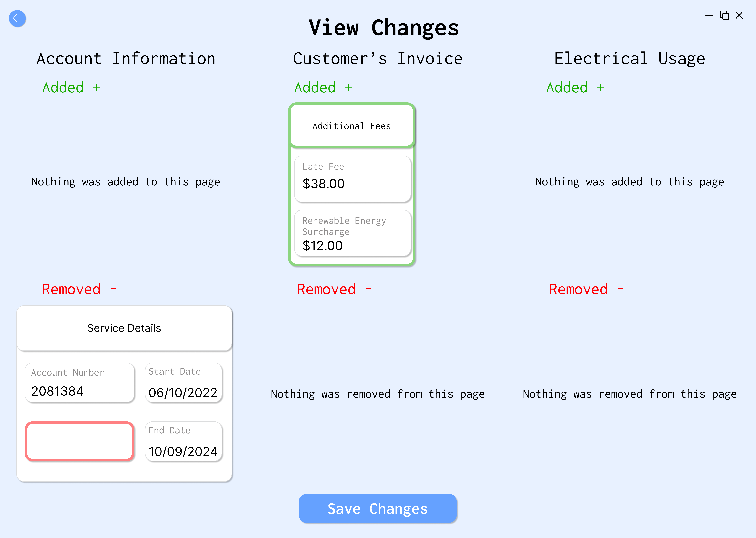Image resolution: width=756 pixels, height=538 pixels.
Task: Select the Electrical Usage column header
Action: 630,58
